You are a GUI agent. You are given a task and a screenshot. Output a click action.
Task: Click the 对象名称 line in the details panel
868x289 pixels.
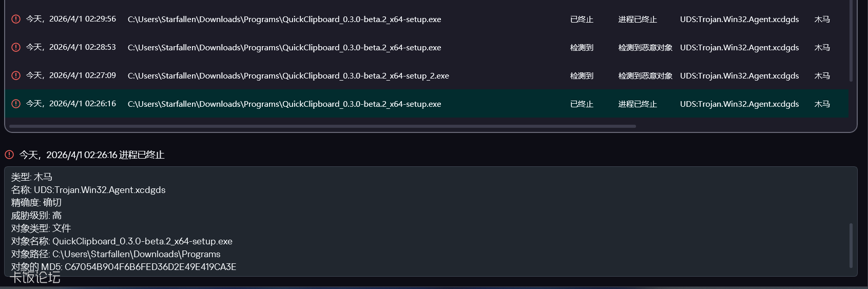tap(122, 241)
